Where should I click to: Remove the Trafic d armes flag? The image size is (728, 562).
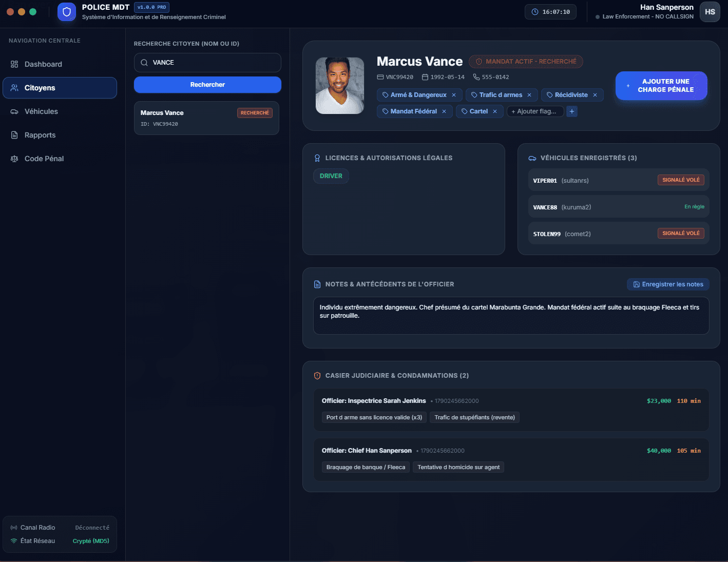(x=529, y=95)
